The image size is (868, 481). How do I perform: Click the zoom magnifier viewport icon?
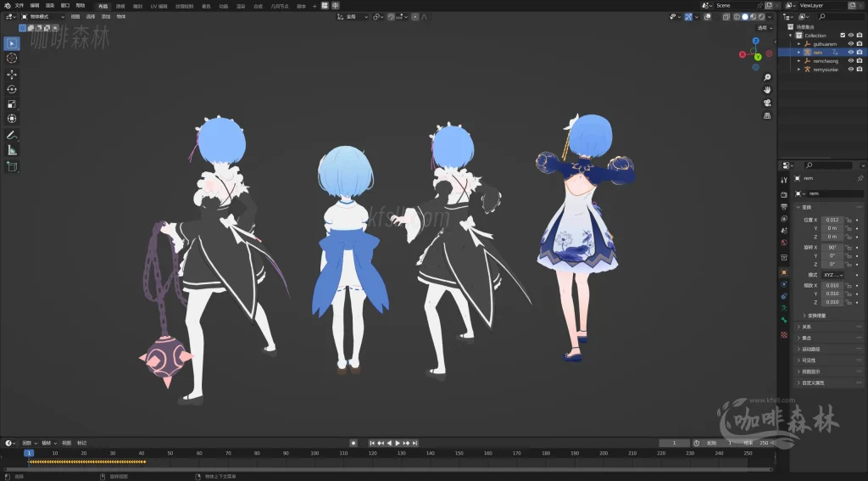click(767, 77)
